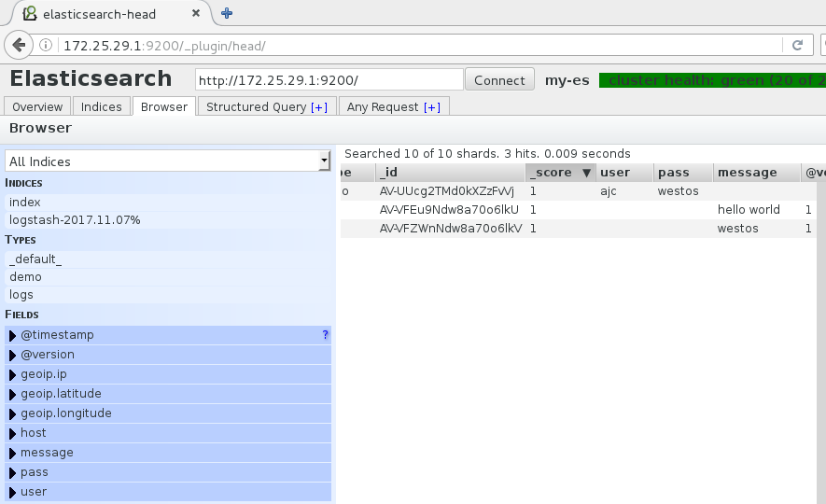This screenshot has height=504, width=826.
Task: Edit the Elasticsearch connection URL field
Action: coord(329,80)
